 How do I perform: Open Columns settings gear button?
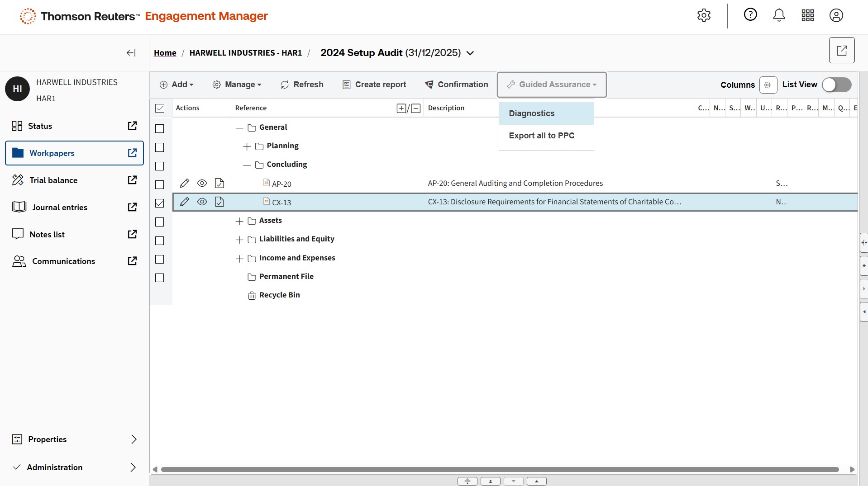pyautogui.click(x=768, y=85)
